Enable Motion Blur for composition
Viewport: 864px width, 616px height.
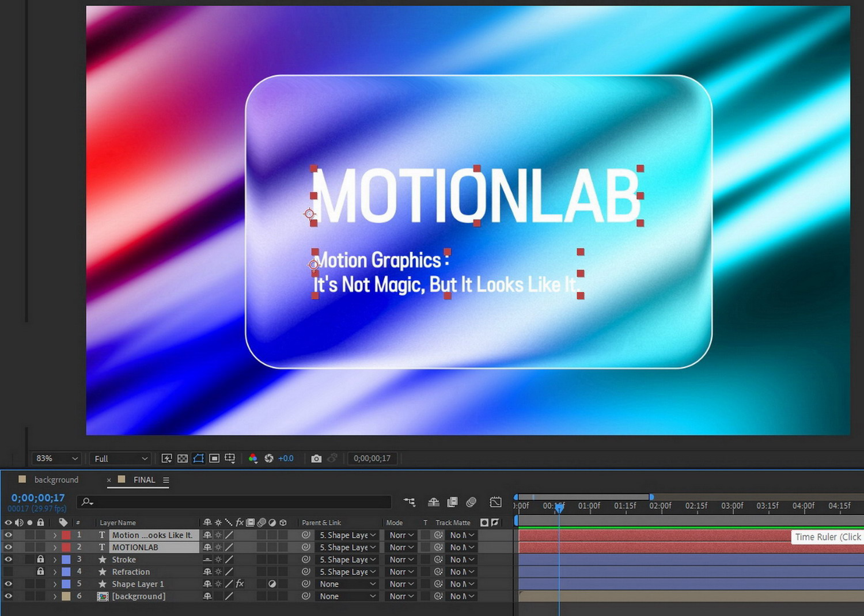pos(471,502)
